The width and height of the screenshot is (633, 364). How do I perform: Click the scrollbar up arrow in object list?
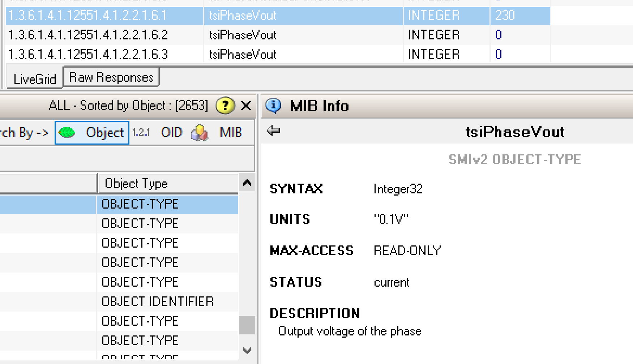tap(247, 183)
